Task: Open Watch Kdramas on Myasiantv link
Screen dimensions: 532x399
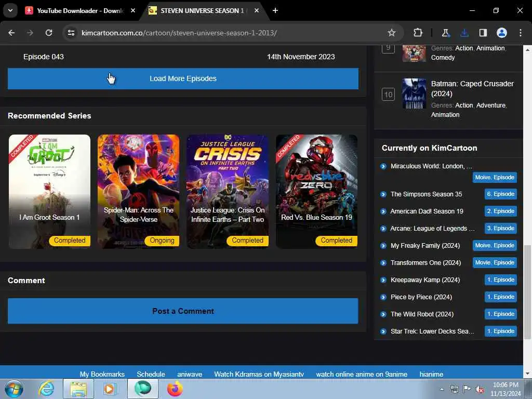Action: 259,374
